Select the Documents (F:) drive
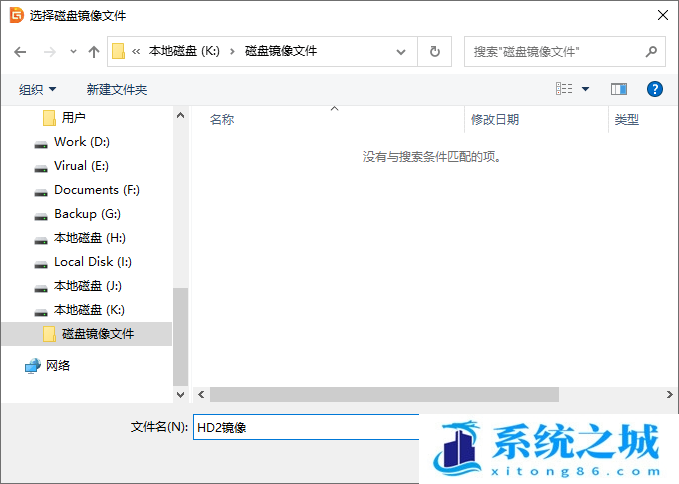The height and width of the screenshot is (484, 679). (x=97, y=190)
